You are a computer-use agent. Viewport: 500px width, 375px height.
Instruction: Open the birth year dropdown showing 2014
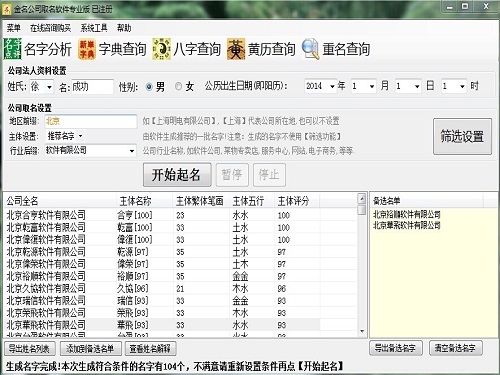pyautogui.click(x=332, y=87)
